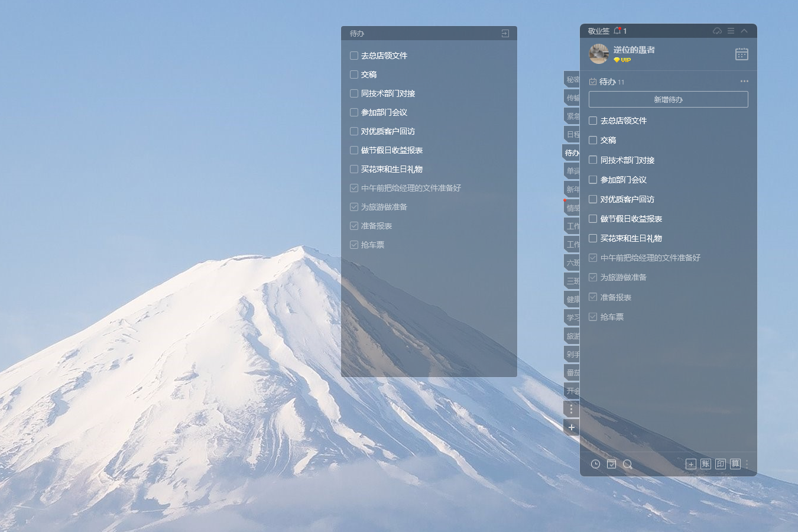Add a new category with the sidebar plus
The width and height of the screenshot is (798, 532).
click(571, 427)
